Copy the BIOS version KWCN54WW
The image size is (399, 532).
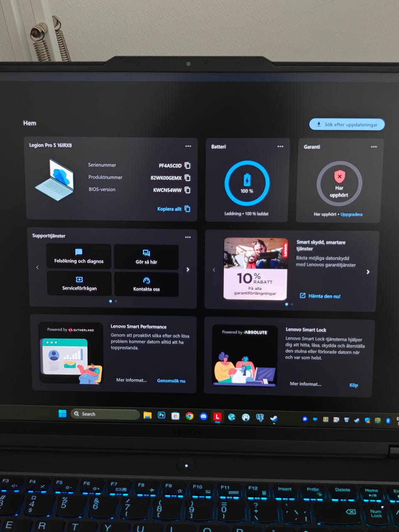pos(187,190)
